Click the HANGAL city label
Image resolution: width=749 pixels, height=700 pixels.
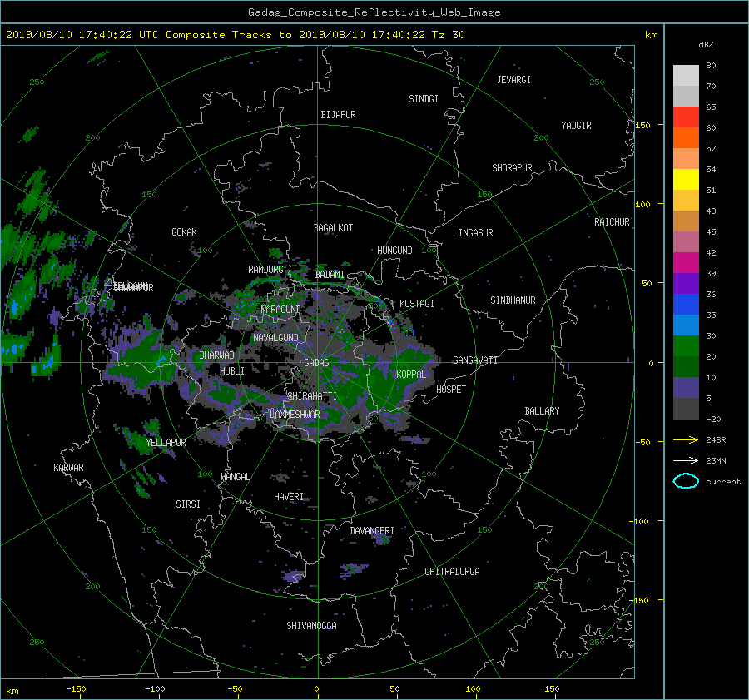click(x=236, y=477)
